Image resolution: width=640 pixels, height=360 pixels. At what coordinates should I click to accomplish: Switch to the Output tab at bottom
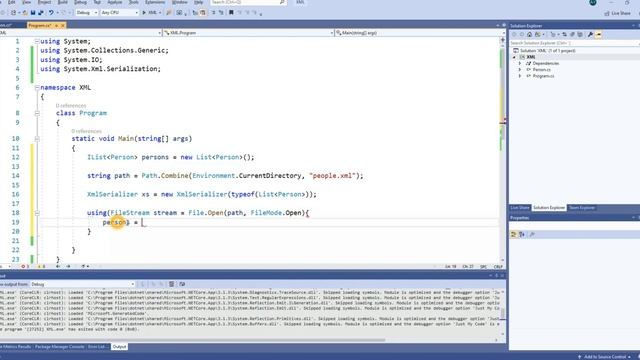click(119, 347)
